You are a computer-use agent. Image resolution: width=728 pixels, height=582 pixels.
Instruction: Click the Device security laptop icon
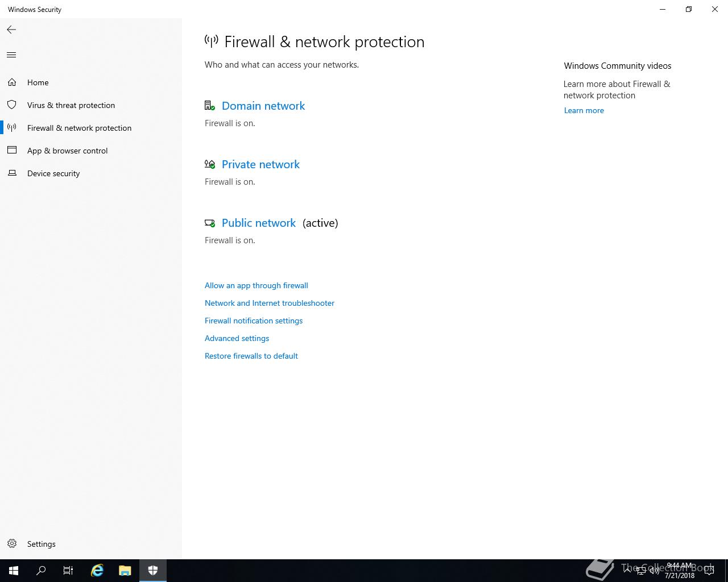click(12, 173)
